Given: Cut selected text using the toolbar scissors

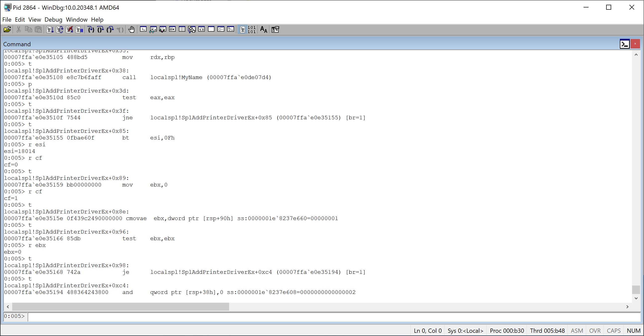Looking at the screenshot, I should [x=18, y=29].
